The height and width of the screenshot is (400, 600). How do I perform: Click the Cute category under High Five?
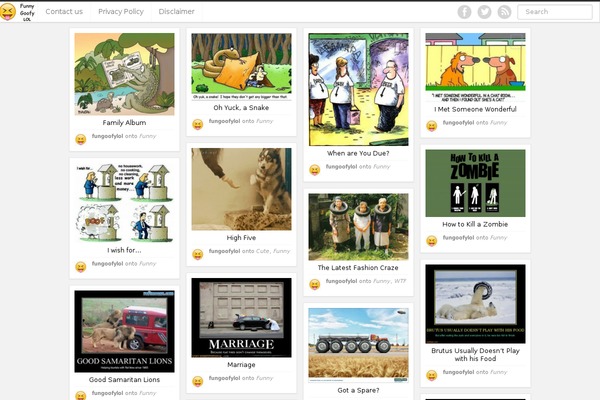[262, 251]
